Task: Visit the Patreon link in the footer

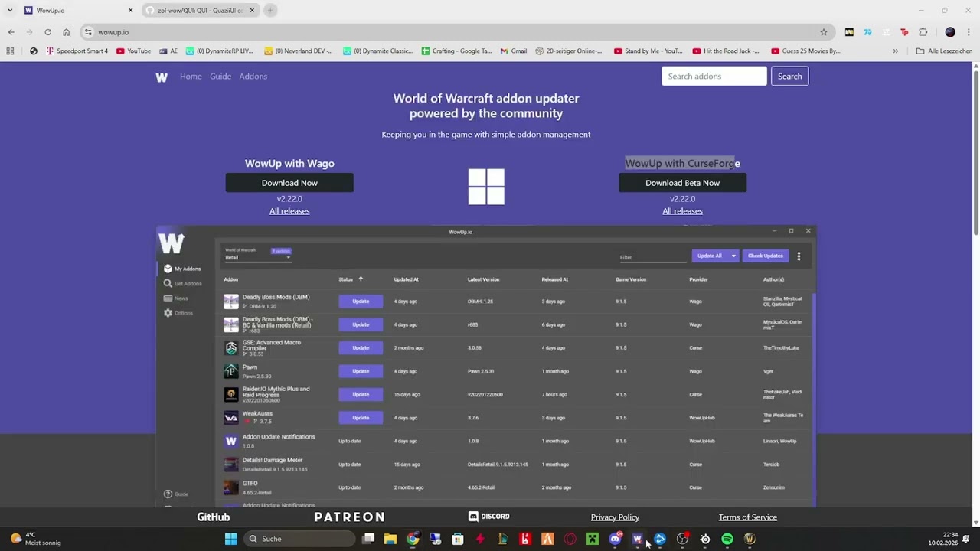Action: coord(349,517)
